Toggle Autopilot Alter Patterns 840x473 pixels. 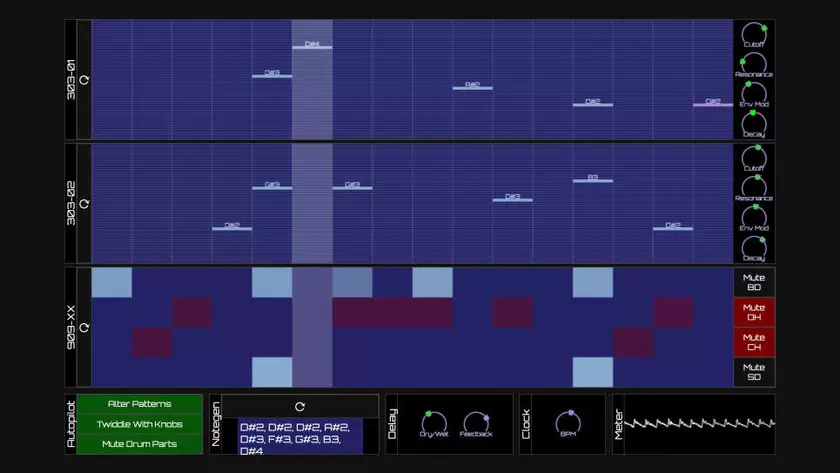pyautogui.click(x=139, y=404)
